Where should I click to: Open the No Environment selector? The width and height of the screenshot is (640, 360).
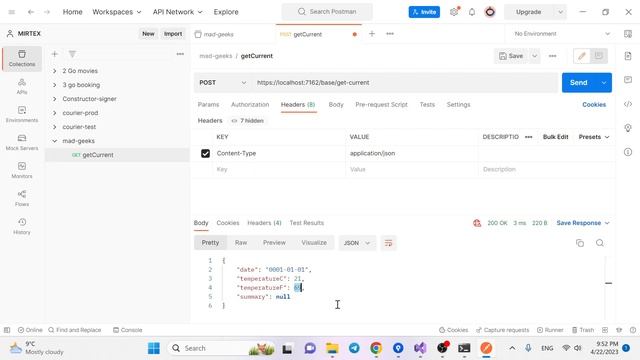(562, 34)
